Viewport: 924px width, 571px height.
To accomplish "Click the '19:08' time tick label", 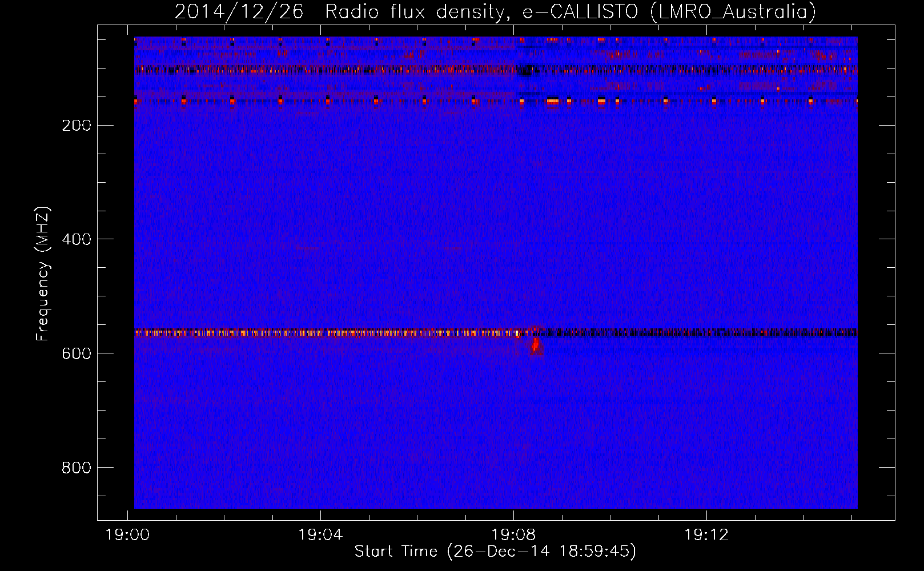I will (513, 535).
